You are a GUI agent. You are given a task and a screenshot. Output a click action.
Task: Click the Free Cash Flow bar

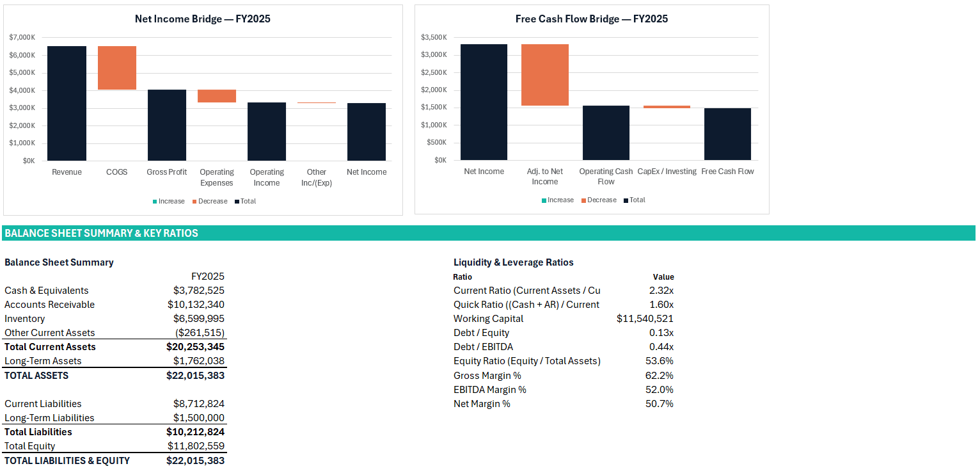click(727, 134)
